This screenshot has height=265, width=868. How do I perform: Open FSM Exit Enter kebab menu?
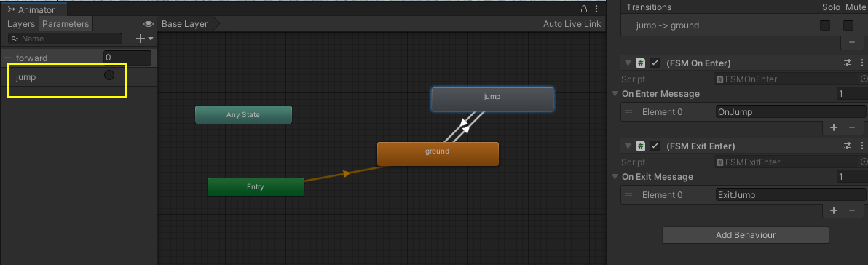click(861, 146)
